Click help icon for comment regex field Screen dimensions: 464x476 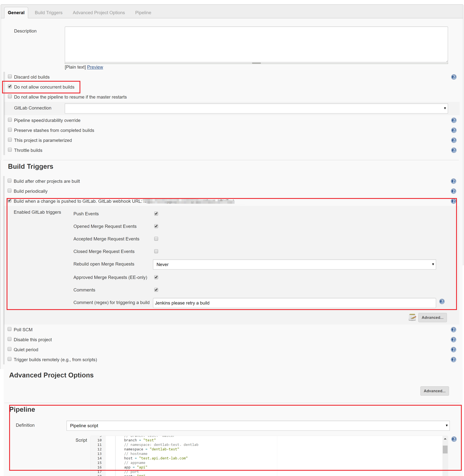[x=442, y=301]
